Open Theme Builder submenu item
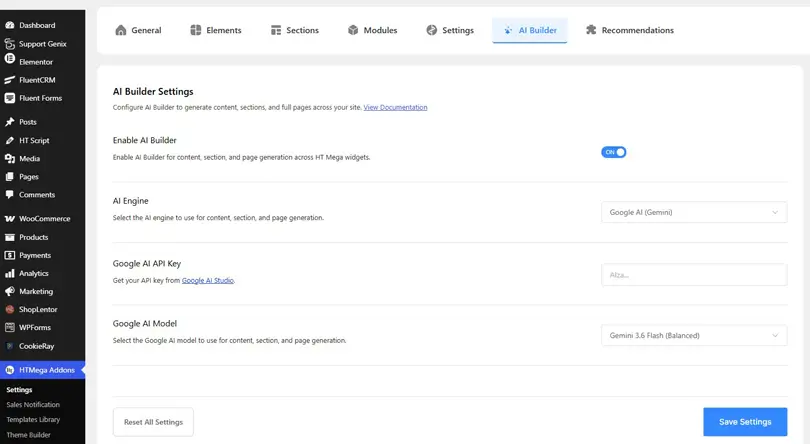Screen dimensions: 810x444 [28, 435]
